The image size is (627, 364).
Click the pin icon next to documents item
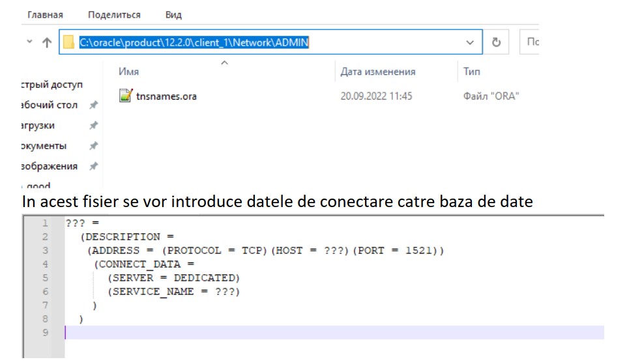[x=94, y=146]
